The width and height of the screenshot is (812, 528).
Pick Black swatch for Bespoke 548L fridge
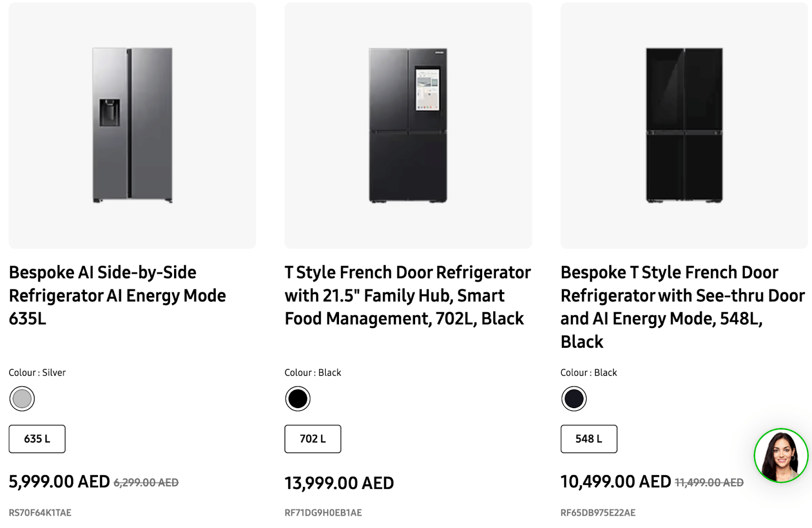coord(573,399)
